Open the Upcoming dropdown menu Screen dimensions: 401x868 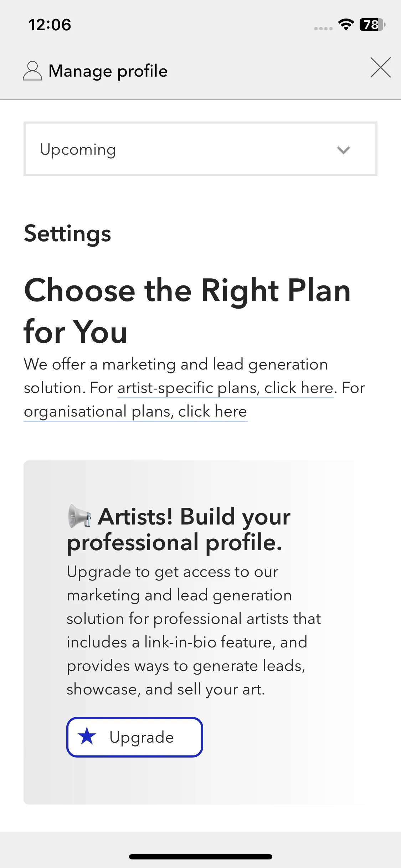pos(200,149)
